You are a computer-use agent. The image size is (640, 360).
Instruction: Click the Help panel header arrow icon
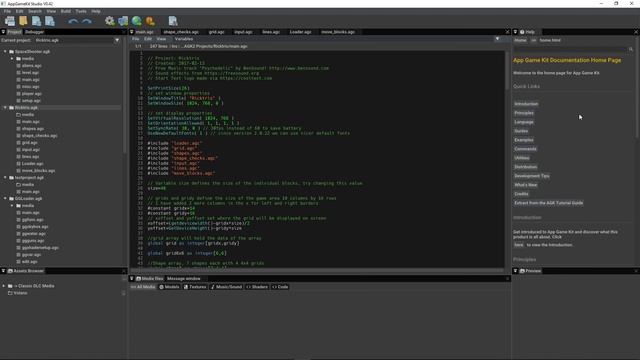point(515,31)
